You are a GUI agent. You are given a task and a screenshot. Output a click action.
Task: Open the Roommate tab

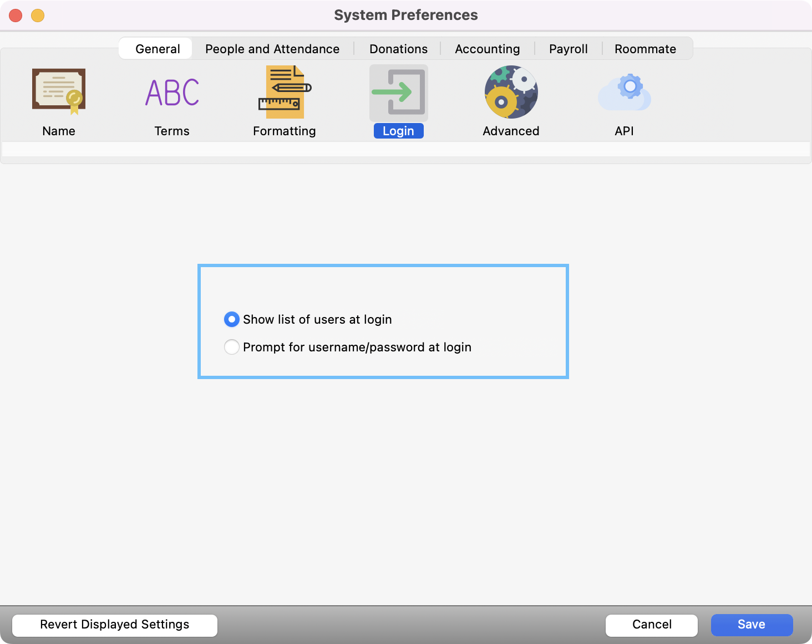coord(645,49)
